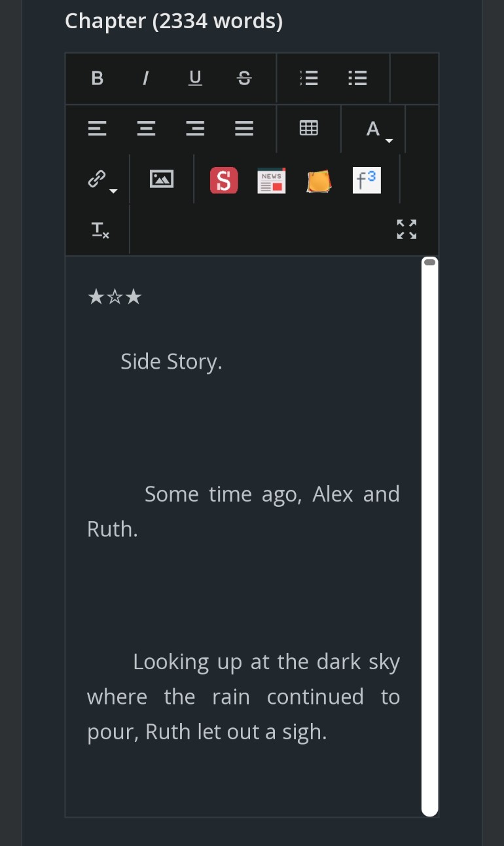Toggle bold formatting
504x846 pixels.
point(98,79)
